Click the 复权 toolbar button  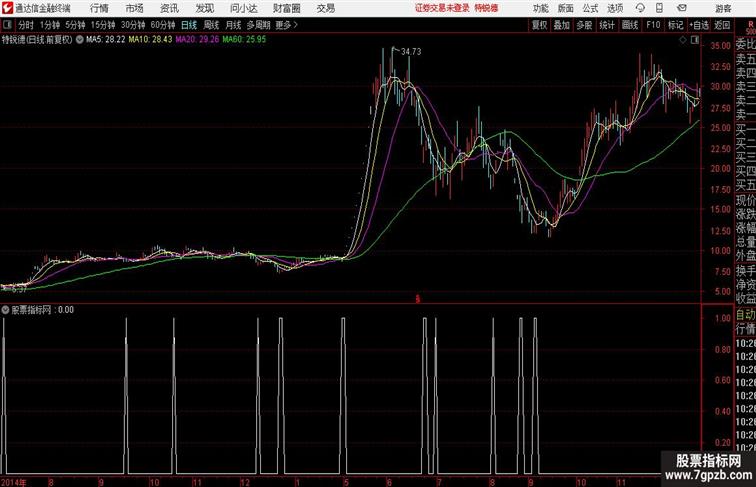tap(540, 25)
